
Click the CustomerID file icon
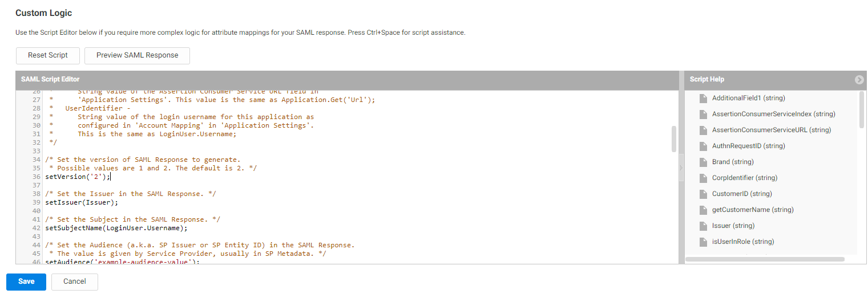(x=703, y=194)
